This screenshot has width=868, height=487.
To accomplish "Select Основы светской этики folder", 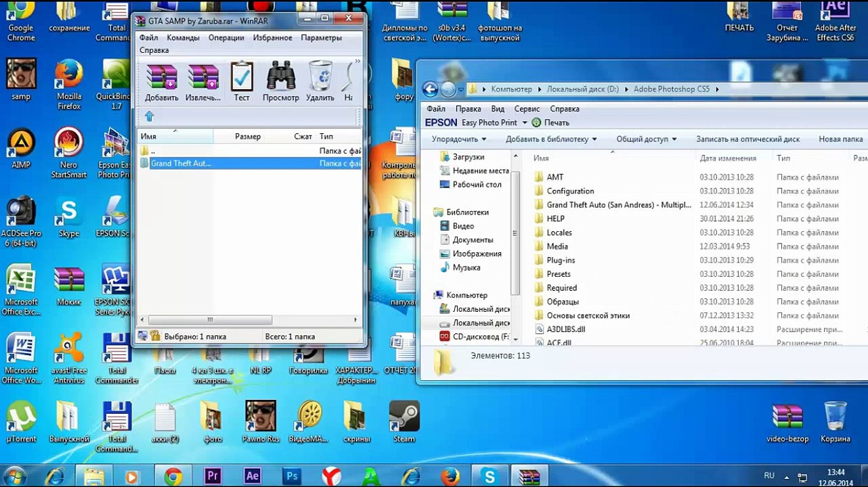I will (587, 316).
